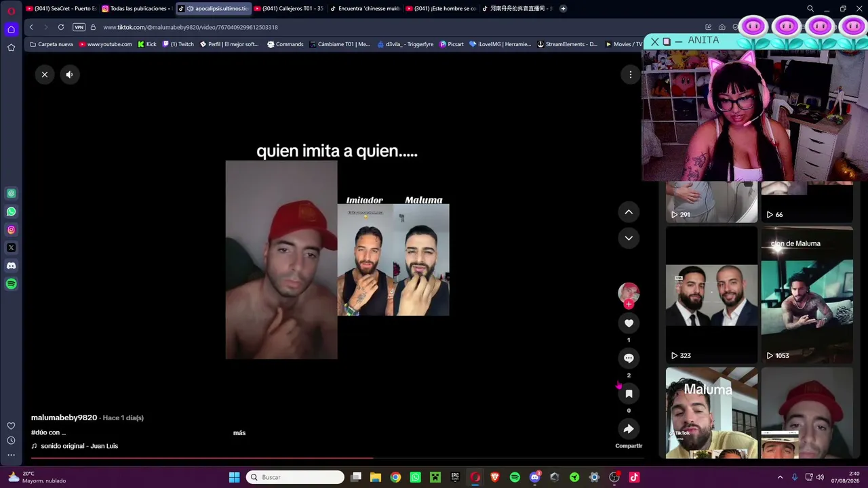This screenshot has height=488, width=868.
Task: Switch to the '¡Este hombre se co' tab
Action: point(441,9)
